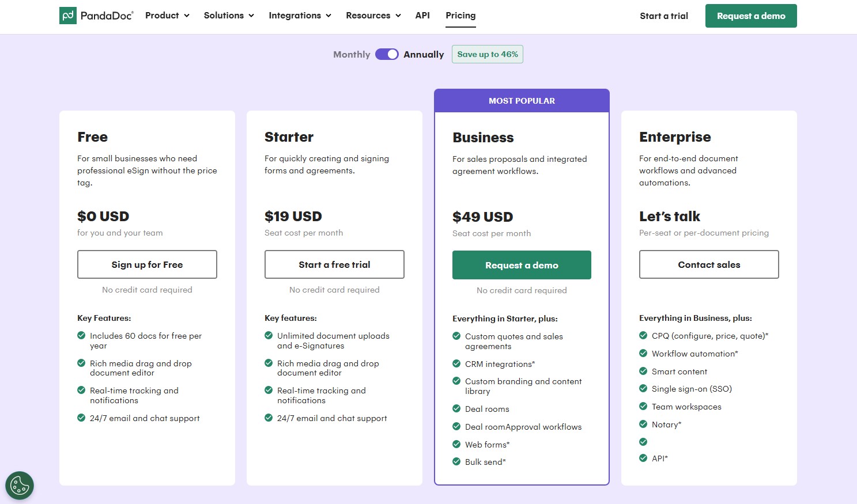Click the Business plan heading
Image resolution: width=857 pixels, height=504 pixels.
coord(483,138)
